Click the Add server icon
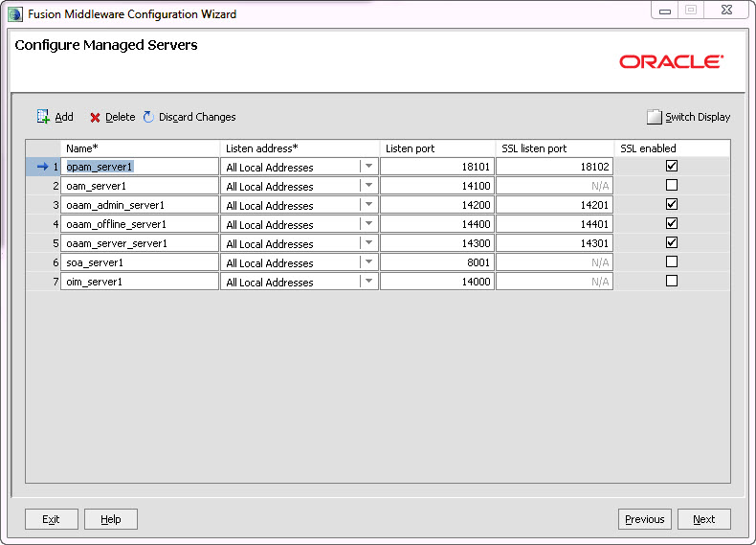756x545 pixels. [x=43, y=116]
